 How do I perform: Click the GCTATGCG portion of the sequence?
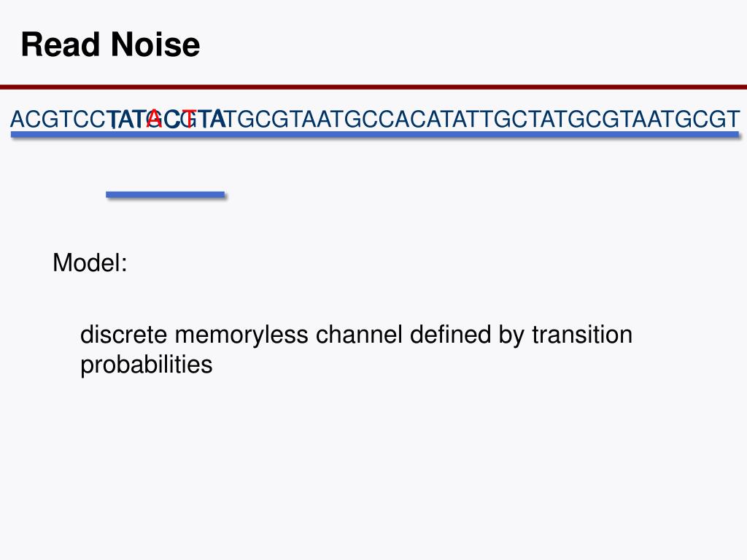pos(557,119)
